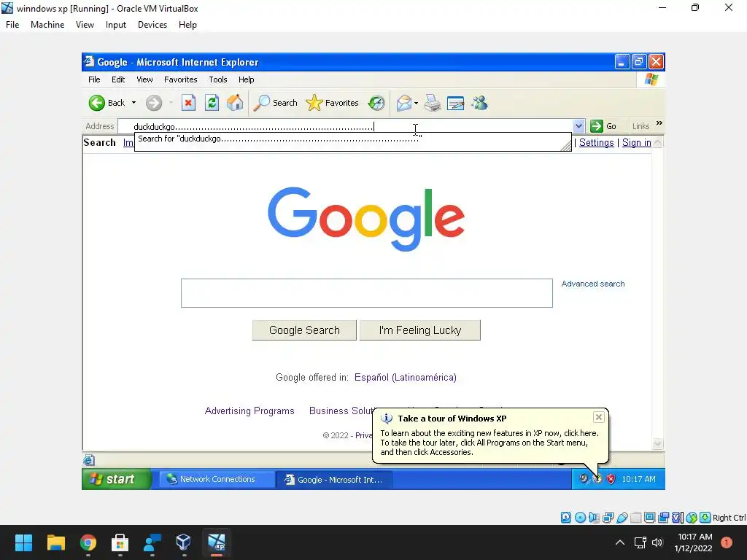Image resolution: width=747 pixels, height=560 pixels.
Task: Open the History clock icon
Action: coord(376,103)
